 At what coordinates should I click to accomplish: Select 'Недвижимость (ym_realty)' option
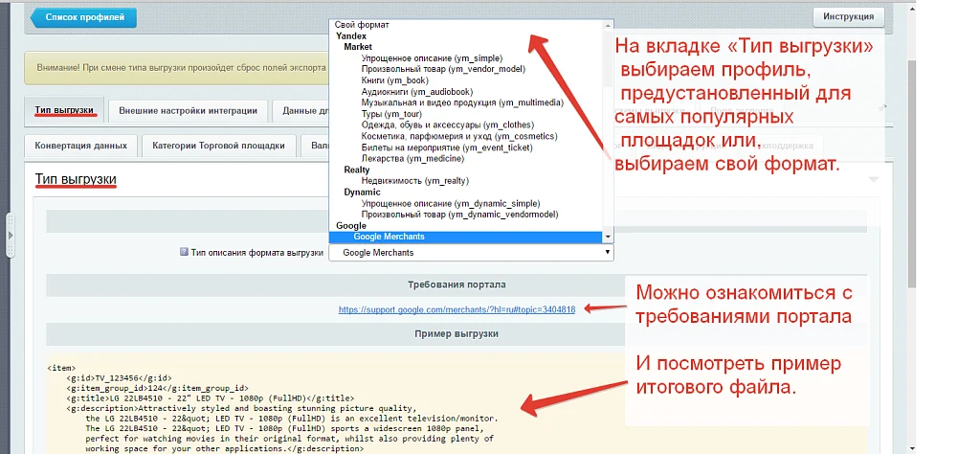coord(415,181)
